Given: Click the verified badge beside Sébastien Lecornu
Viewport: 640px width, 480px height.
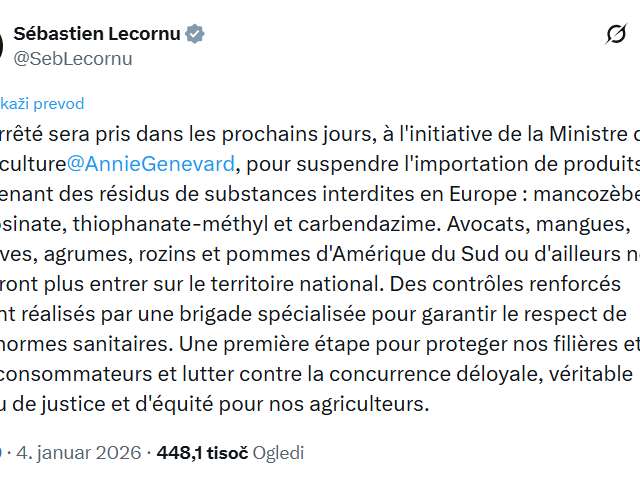Looking at the screenshot, I should point(196,34).
